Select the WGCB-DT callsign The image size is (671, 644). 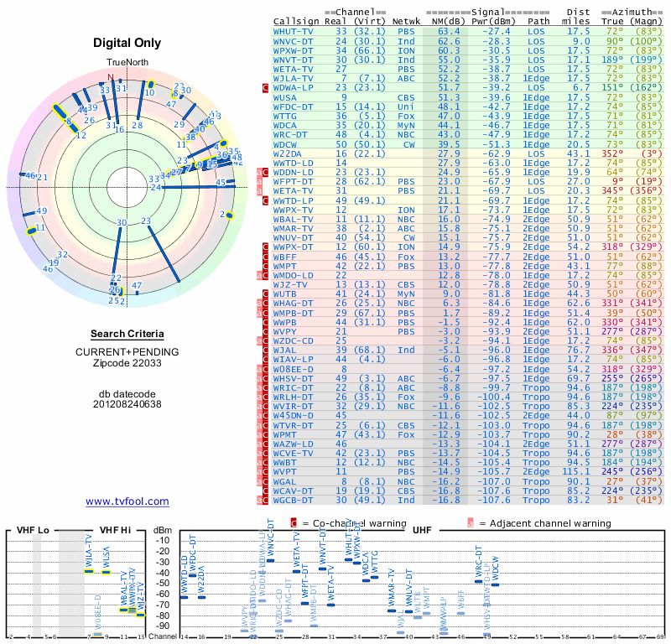point(293,501)
